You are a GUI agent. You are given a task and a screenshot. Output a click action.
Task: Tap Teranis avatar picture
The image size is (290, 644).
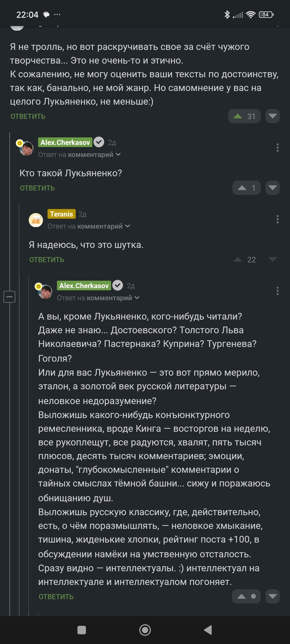(36, 220)
